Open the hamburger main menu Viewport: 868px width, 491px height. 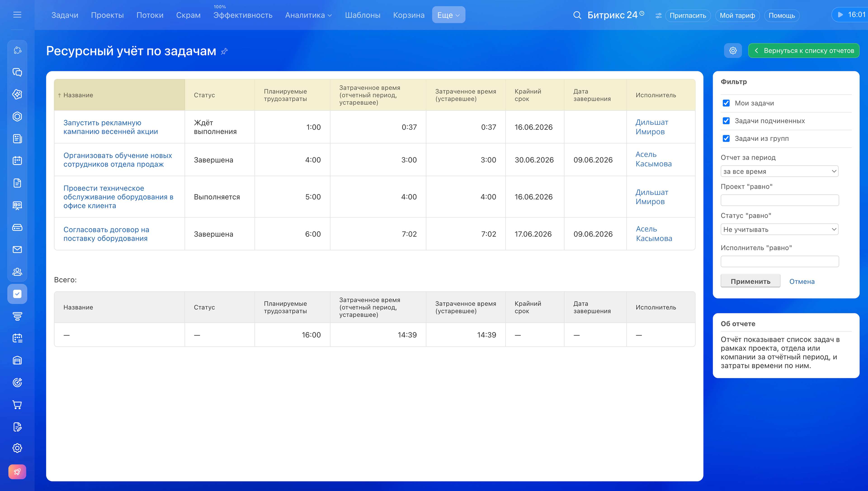[x=17, y=15]
